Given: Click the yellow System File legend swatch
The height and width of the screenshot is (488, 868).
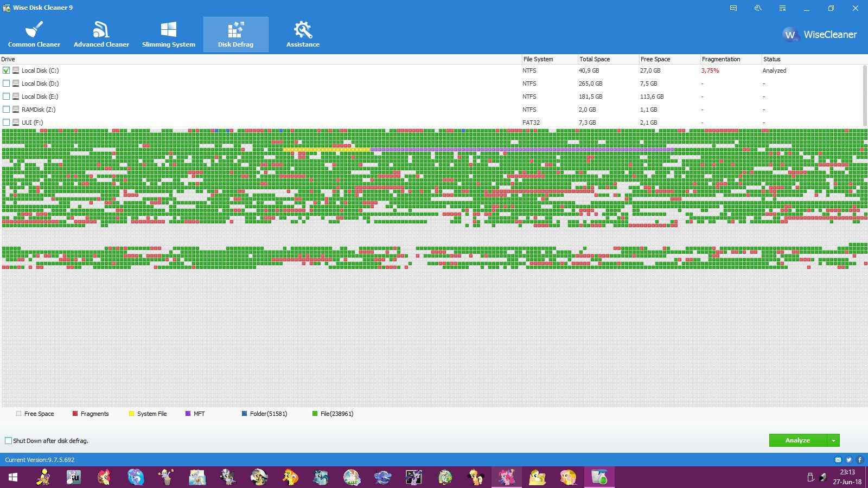Looking at the screenshot, I should tap(131, 414).
